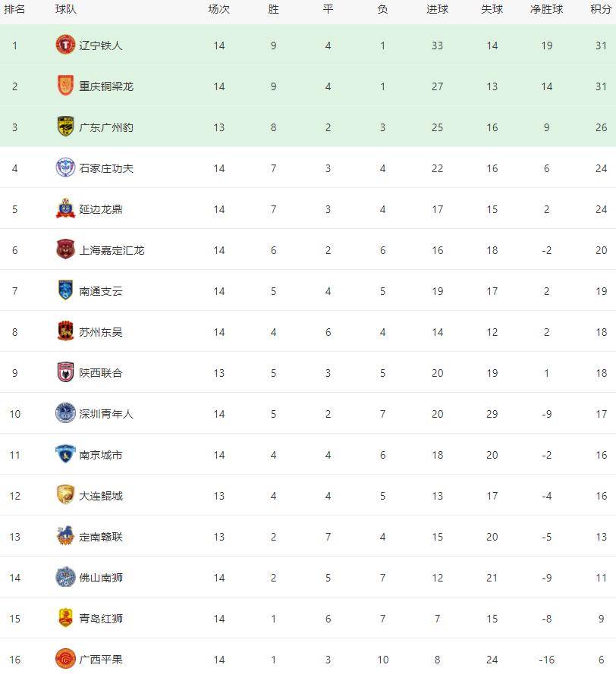
Task: Select the 深圳青年人 round logo
Action: (x=65, y=413)
